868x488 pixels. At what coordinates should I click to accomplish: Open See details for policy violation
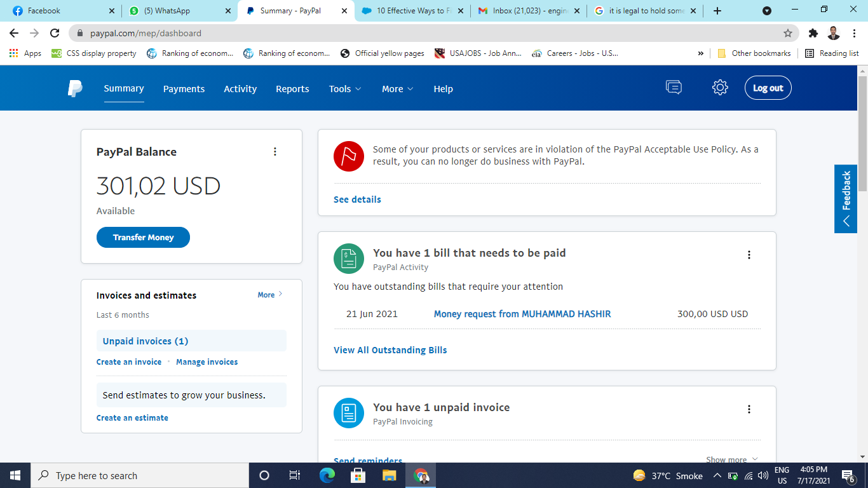pyautogui.click(x=357, y=200)
